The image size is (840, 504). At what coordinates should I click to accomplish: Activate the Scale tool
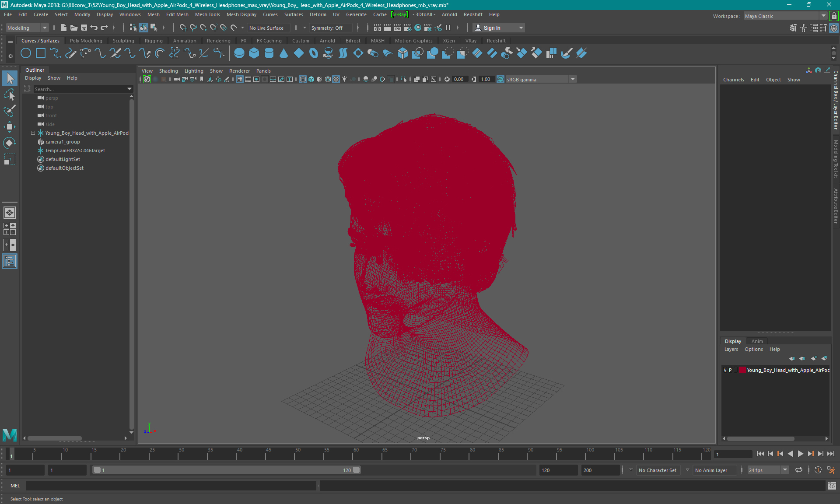tap(10, 159)
